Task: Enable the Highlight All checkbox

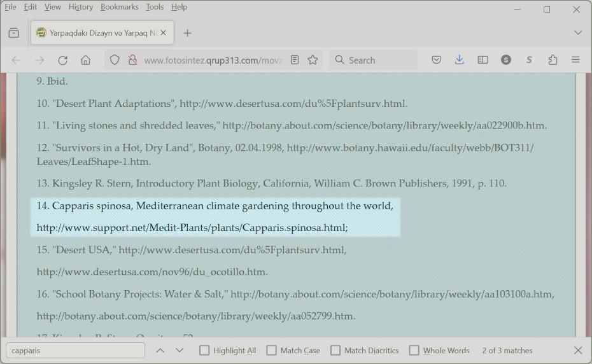Action: tap(204, 351)
